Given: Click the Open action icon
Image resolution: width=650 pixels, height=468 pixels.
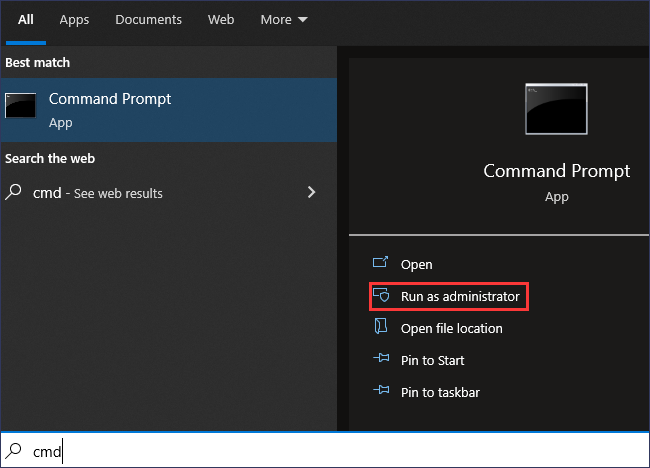Looking at the screenshot, I should coord(380,264).
